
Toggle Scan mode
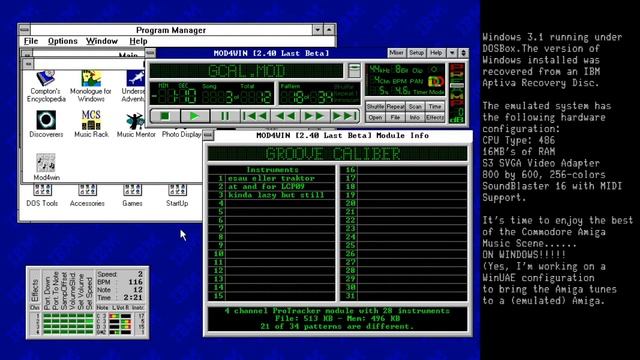pyautogui.click(x=415, y=107)
